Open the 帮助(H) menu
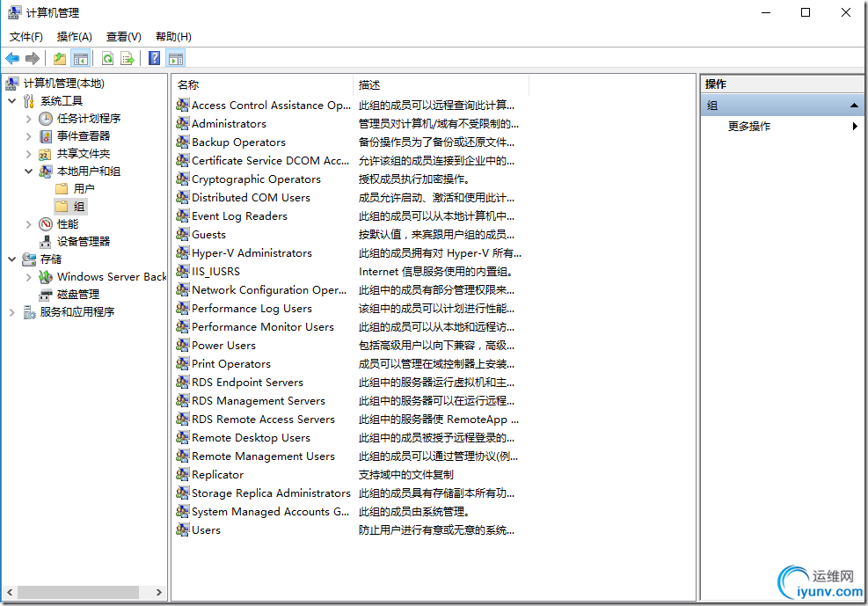 pyautogui.click(x=173, y=37)
